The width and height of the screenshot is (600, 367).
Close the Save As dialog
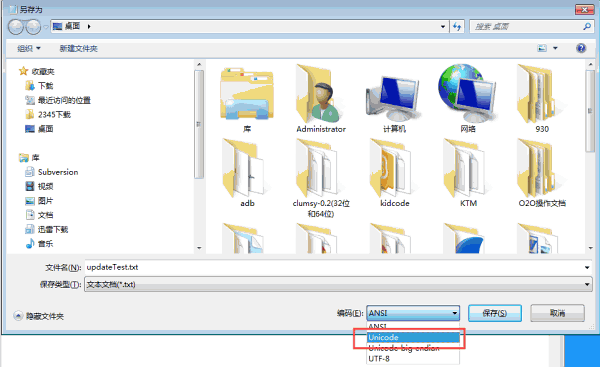[x=584, y=10]
